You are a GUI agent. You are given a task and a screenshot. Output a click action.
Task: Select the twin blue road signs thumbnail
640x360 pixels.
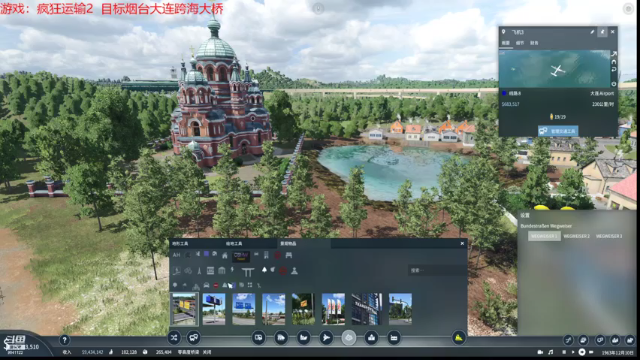click(x=244, y=309)
